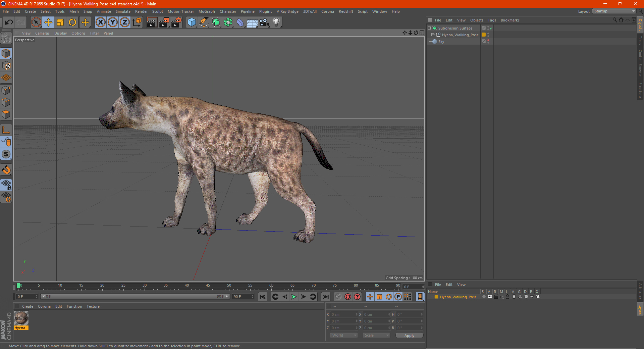Open Edit Render Settings icon
644x349 pixels.
[176, 22]
